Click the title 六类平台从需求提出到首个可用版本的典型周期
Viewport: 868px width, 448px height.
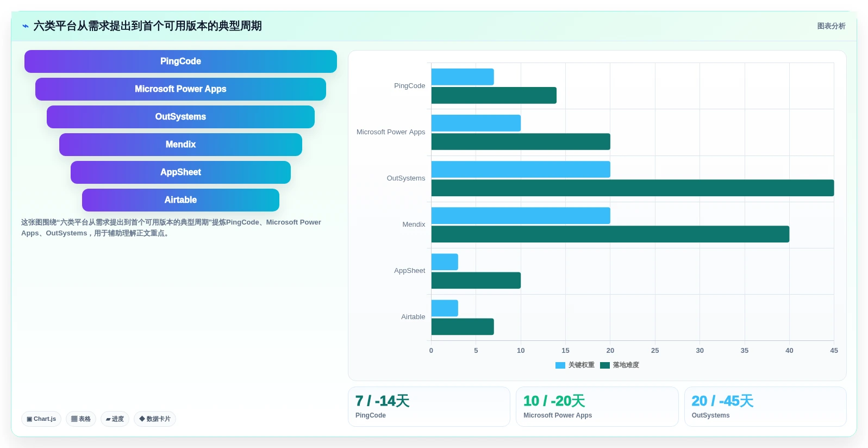[x=147, y=26]
